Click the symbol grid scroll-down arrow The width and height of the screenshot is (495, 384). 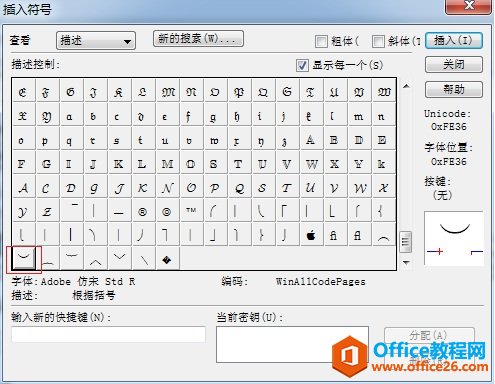(406, 262)
